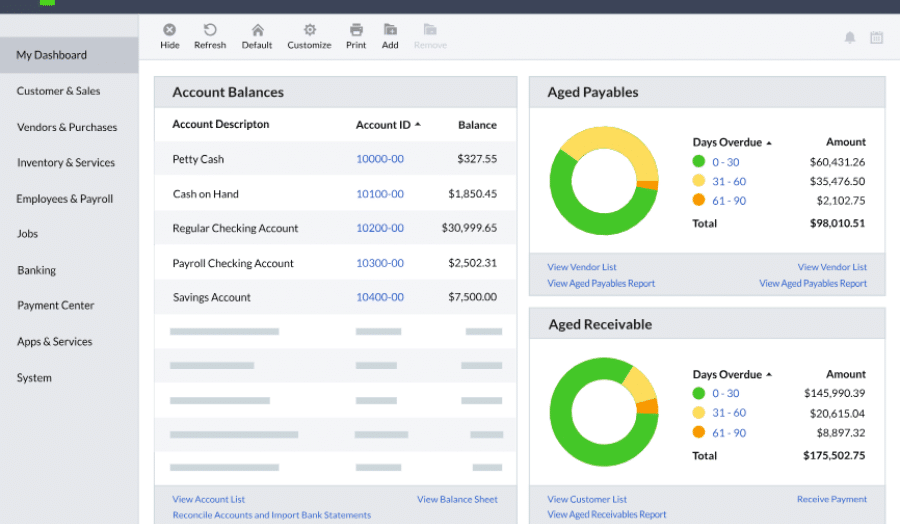Click View Customer List link
Screen dimensions: 900x524
[587, 499]
